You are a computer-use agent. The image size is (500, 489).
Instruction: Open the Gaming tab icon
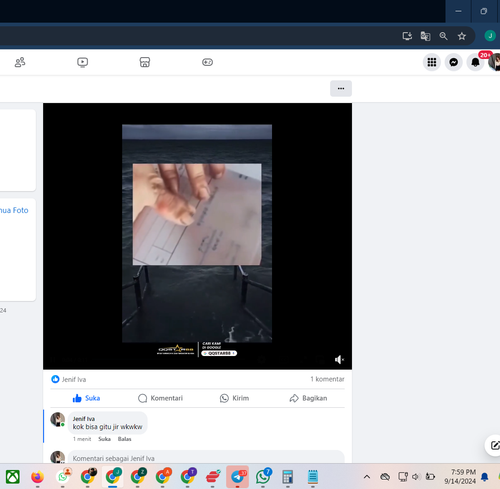tap(207, 62)
